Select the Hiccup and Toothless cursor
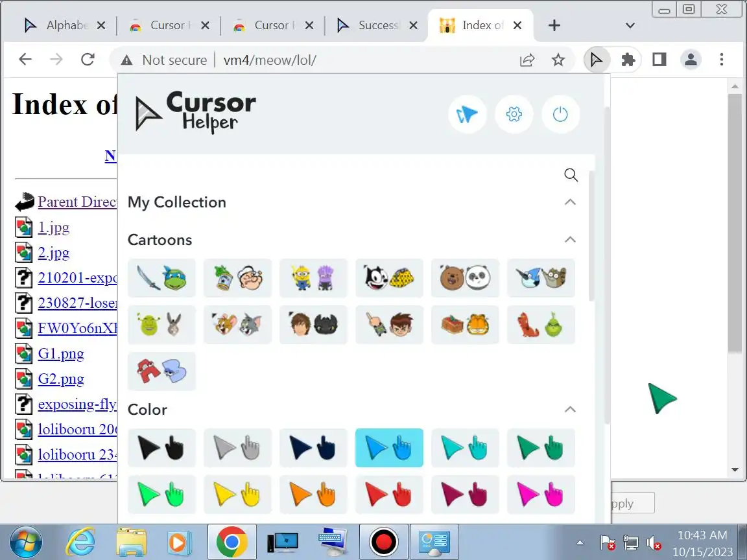 [x=313, y=325]
